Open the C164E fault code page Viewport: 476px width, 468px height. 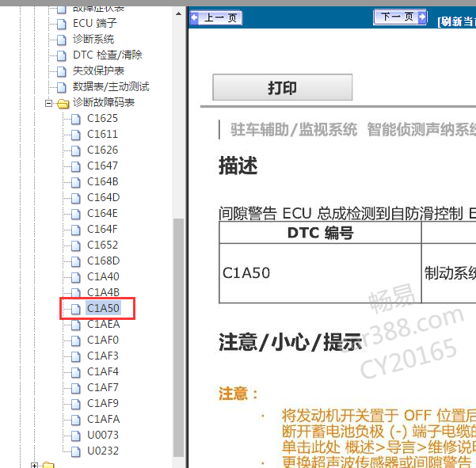[x=102, y=213]
